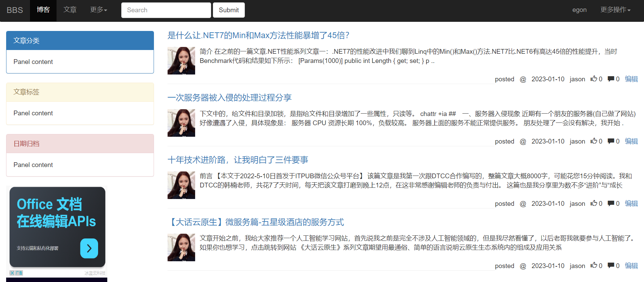644x282 pixels.
Task: Click 编辑 for the 大话云原生 article
Action: (x=631, y=266)
